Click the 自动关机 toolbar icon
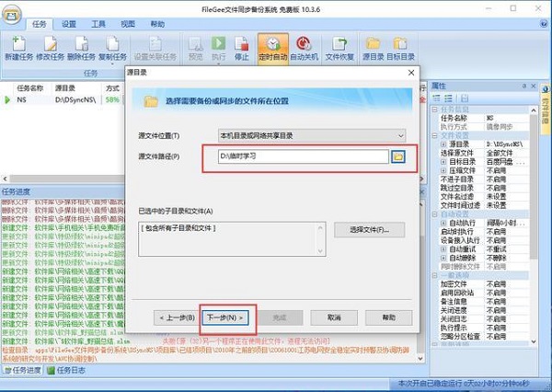Screen dimensions: 552x392 coord(304,49)
